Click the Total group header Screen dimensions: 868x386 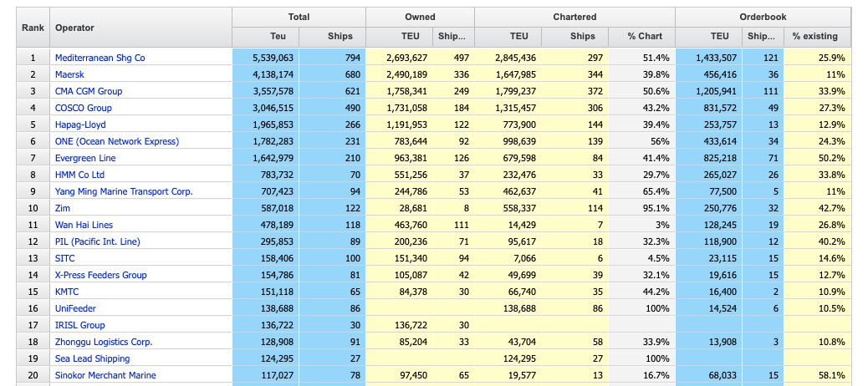[x=299, y=18]
